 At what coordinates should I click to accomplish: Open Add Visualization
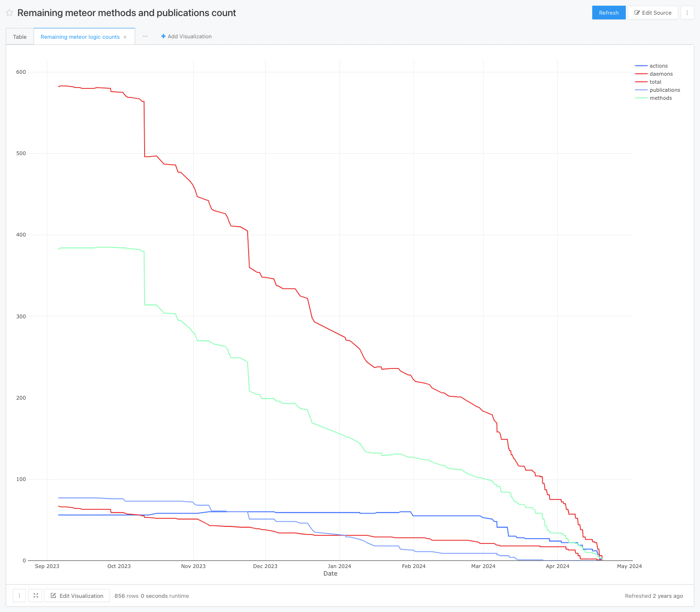186,36
